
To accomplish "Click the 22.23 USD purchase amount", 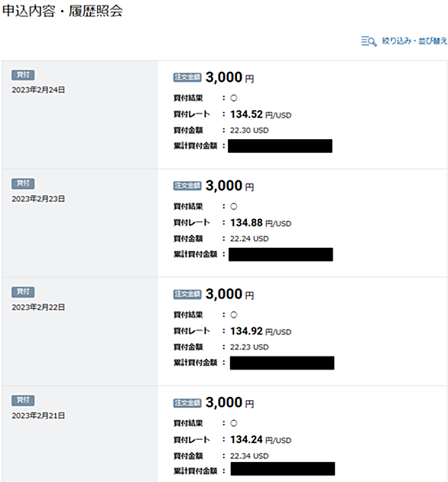I will (249, 347).
